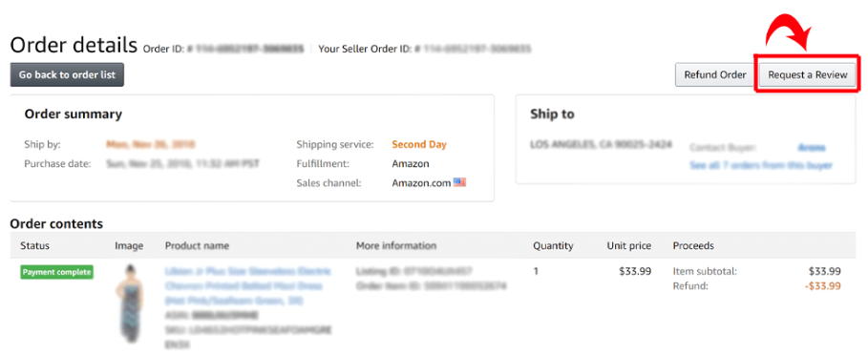Click the Proceeds column header
Viewport: 868px width, 355px height.
693,245
